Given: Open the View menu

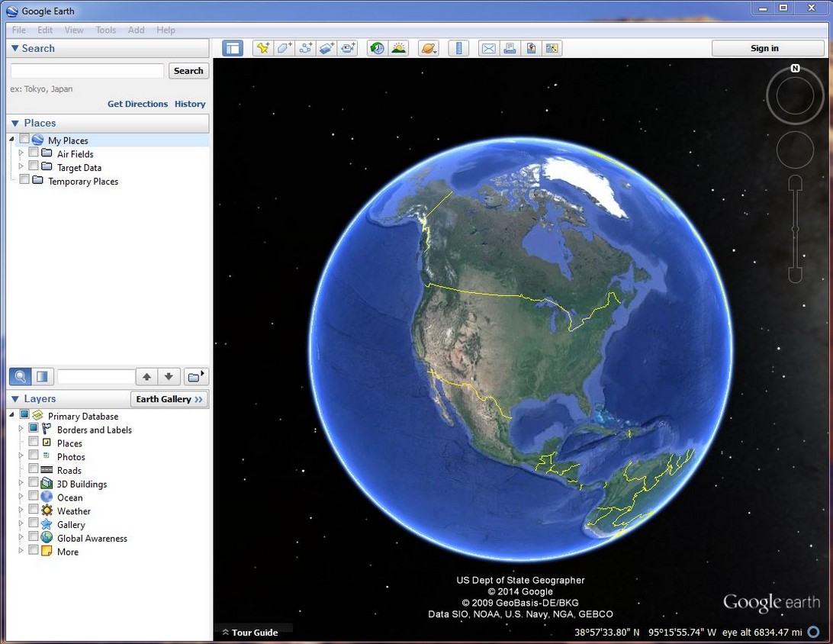Looking at the screenshot, I should [74, 30].
